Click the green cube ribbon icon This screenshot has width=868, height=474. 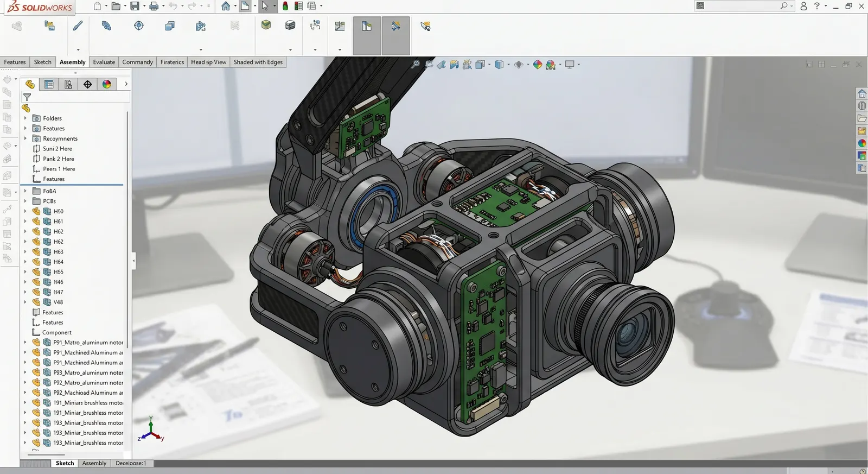click(266, 25)
